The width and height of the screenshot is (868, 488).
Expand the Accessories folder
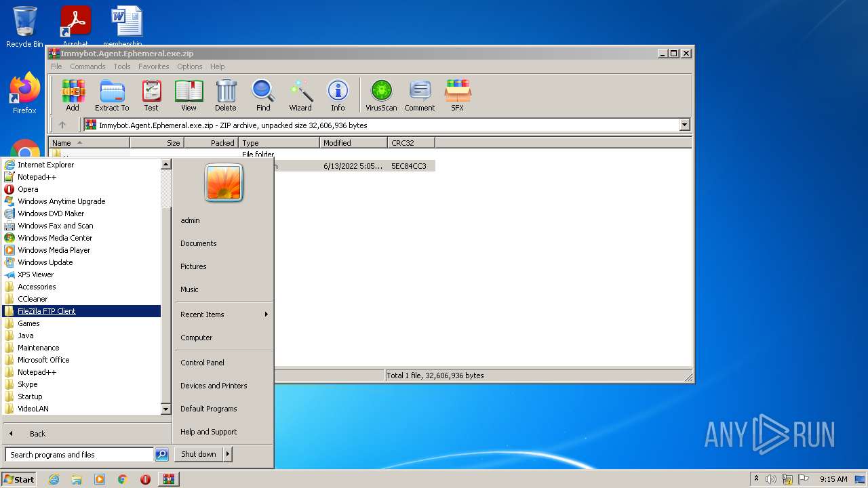(x=81, y=287)
